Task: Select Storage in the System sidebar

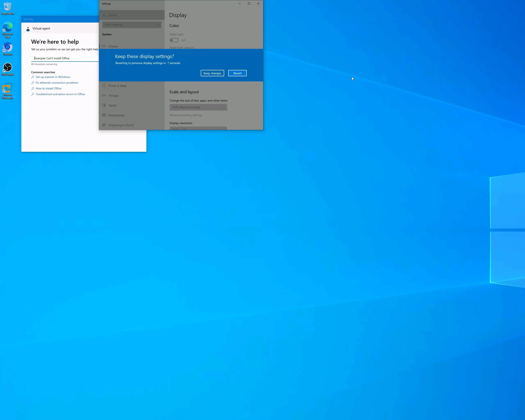Action: point(113,95)
